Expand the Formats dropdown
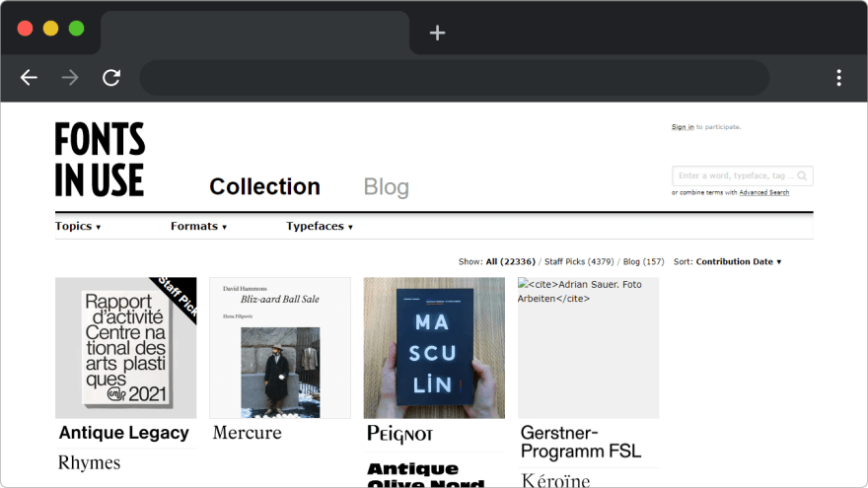The image size is (868, 488). (198, 227)
